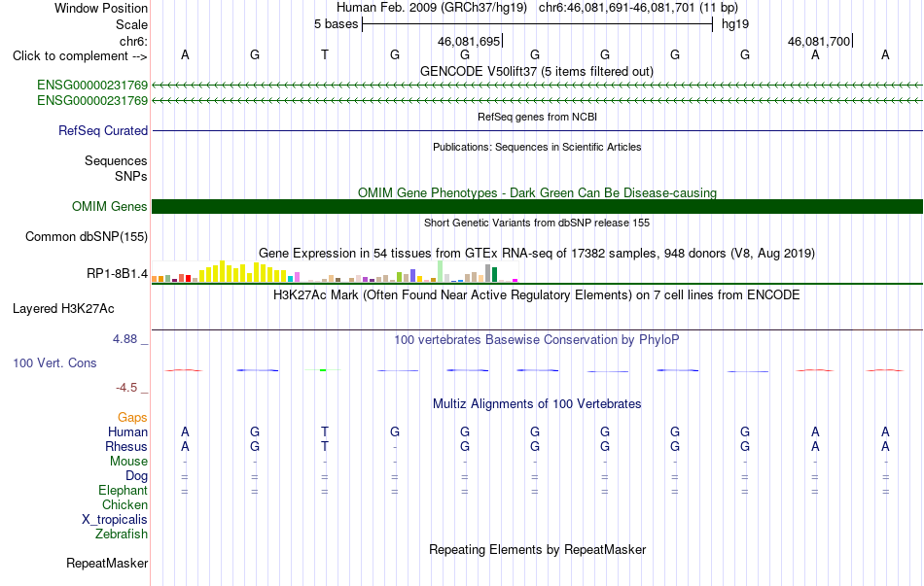Click the gap dash in the Rhesus row
This screenshot has height=586, width=924.
tap(395, 447)
